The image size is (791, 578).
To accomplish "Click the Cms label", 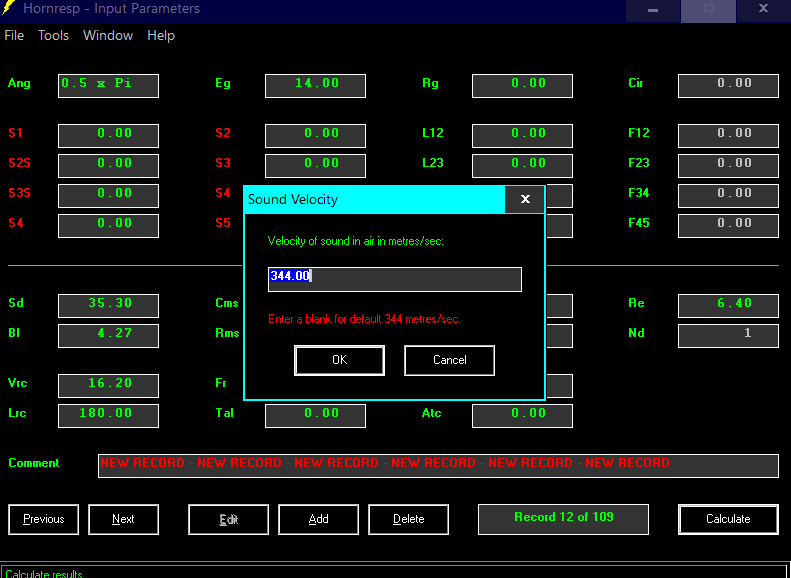I will 227,303.
